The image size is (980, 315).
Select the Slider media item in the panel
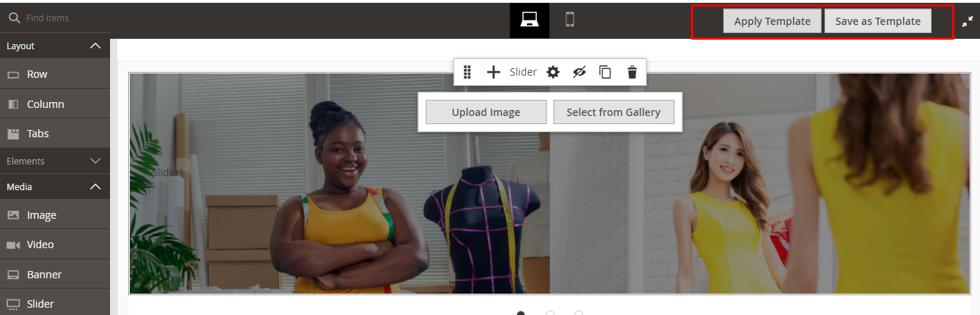click(55, 304)
